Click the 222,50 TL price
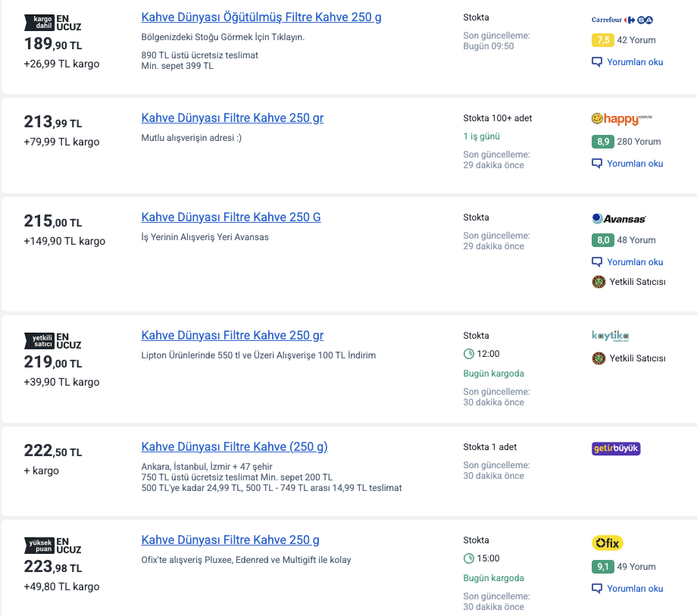 [53, 451]
